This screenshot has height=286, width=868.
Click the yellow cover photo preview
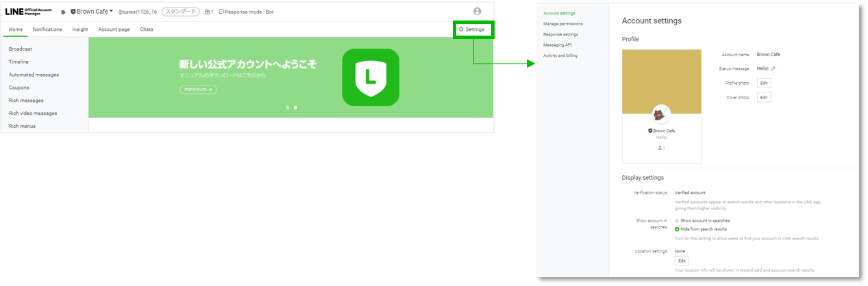pyautogui.click(x=661, y=81)
